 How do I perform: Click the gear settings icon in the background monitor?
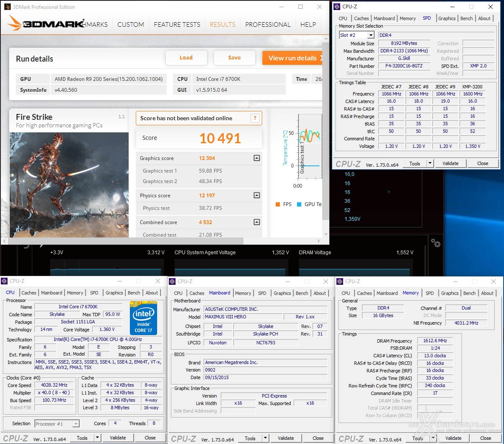[436, 243]
